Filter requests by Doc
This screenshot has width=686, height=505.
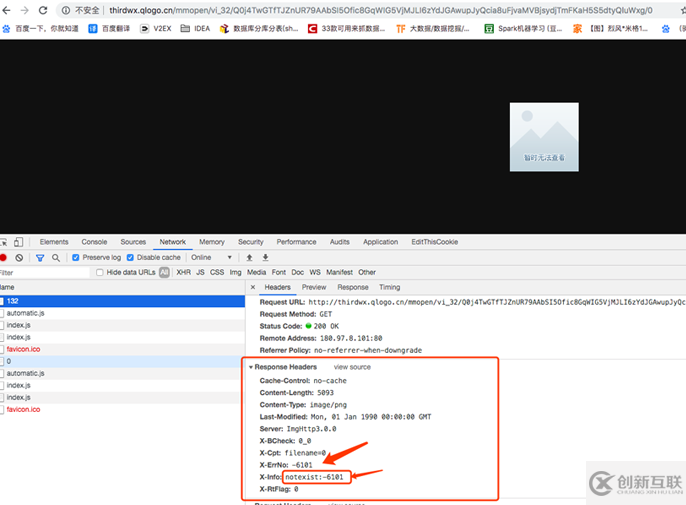pos(298,273)
